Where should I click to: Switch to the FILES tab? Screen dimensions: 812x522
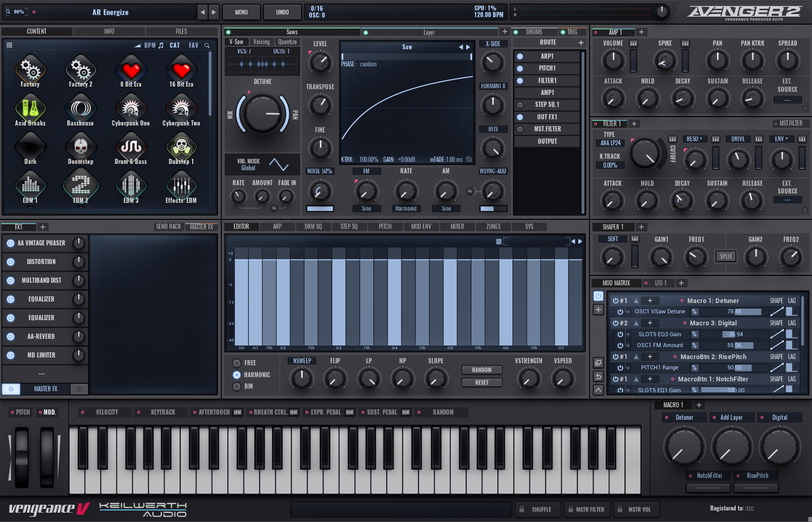click(182, 32)
